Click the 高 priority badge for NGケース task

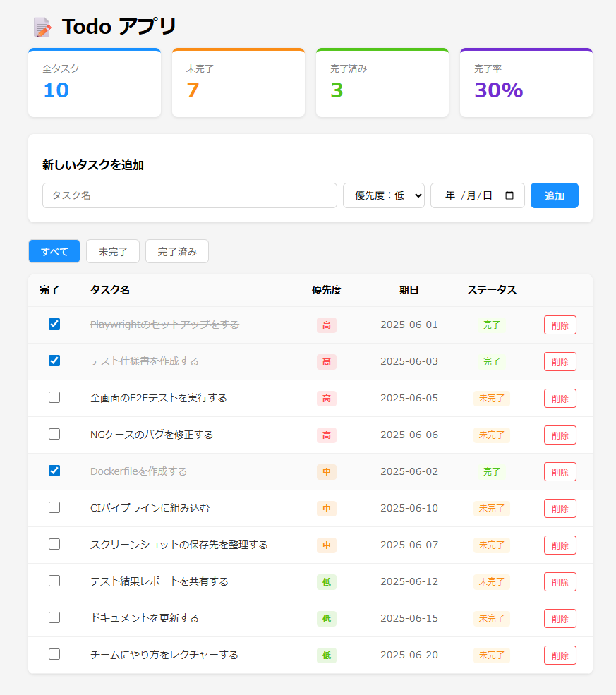pos(326,435)
